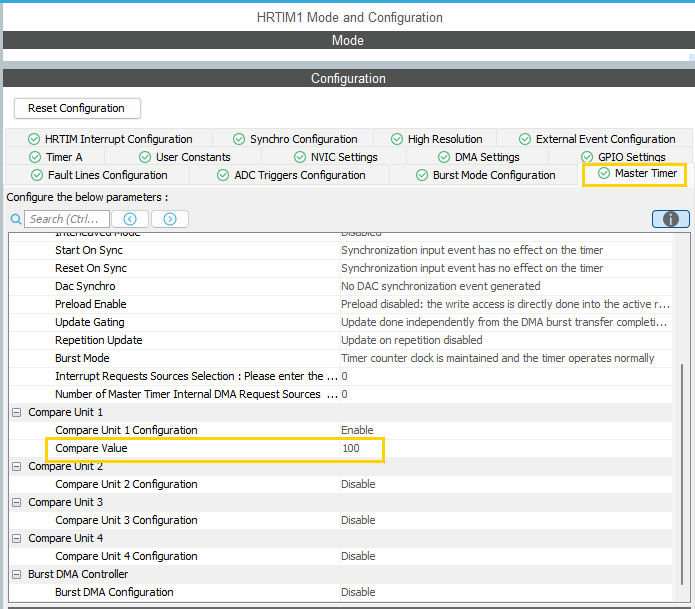Viewport: 695px width, 609px height.
Task: Go to previous search result arrow
Action: coord(130,219)
